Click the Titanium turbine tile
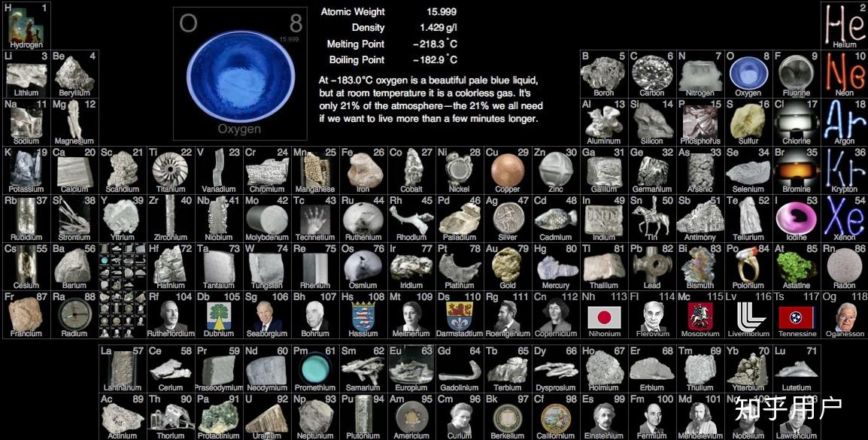This screenshot has height=440, width=868. [x=171, y=171]
